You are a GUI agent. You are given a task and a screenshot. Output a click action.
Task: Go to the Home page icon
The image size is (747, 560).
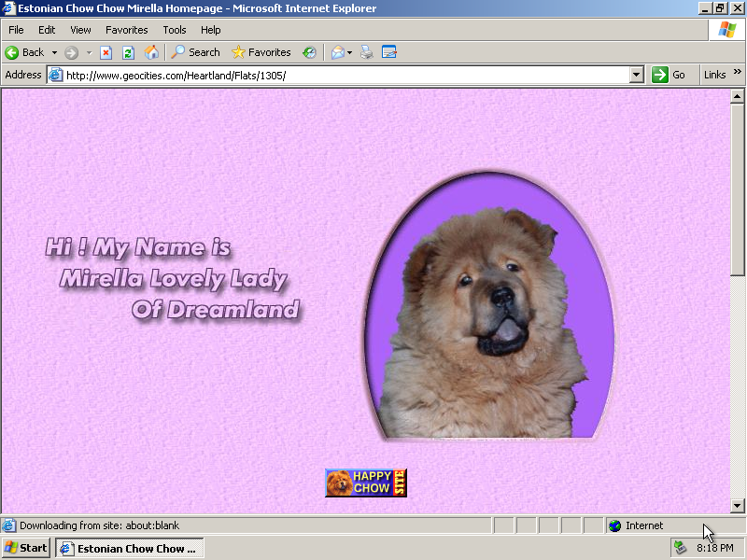pyautogui.click(x=151, y=52)
